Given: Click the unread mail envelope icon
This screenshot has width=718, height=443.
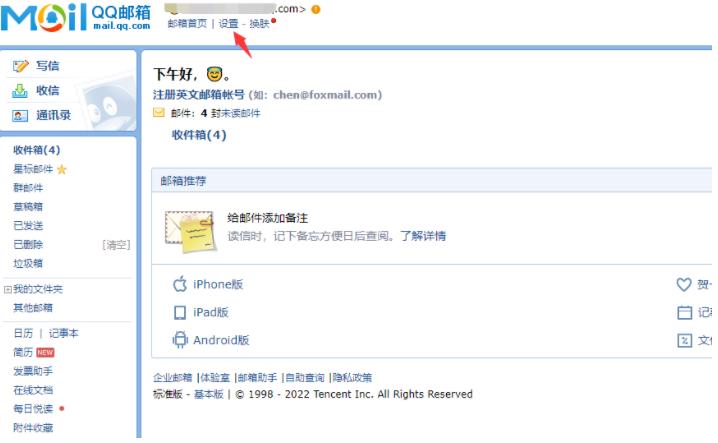Looking at the screenshot, I should [x=158, y=112].
